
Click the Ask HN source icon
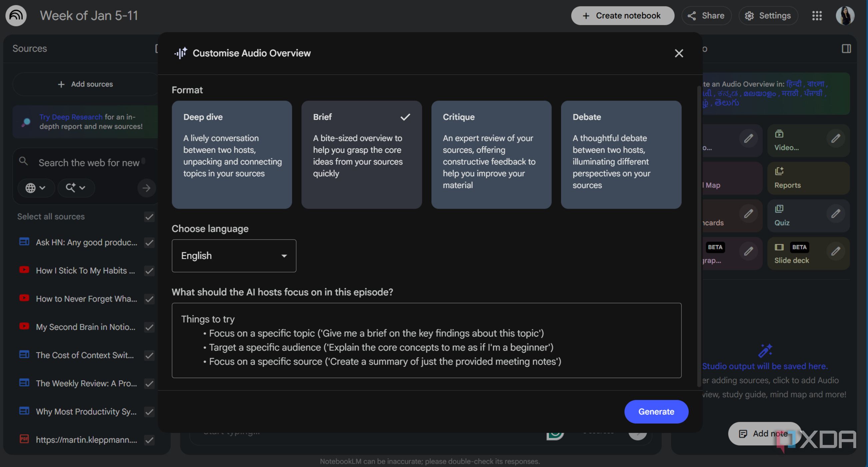click(24, 242)
